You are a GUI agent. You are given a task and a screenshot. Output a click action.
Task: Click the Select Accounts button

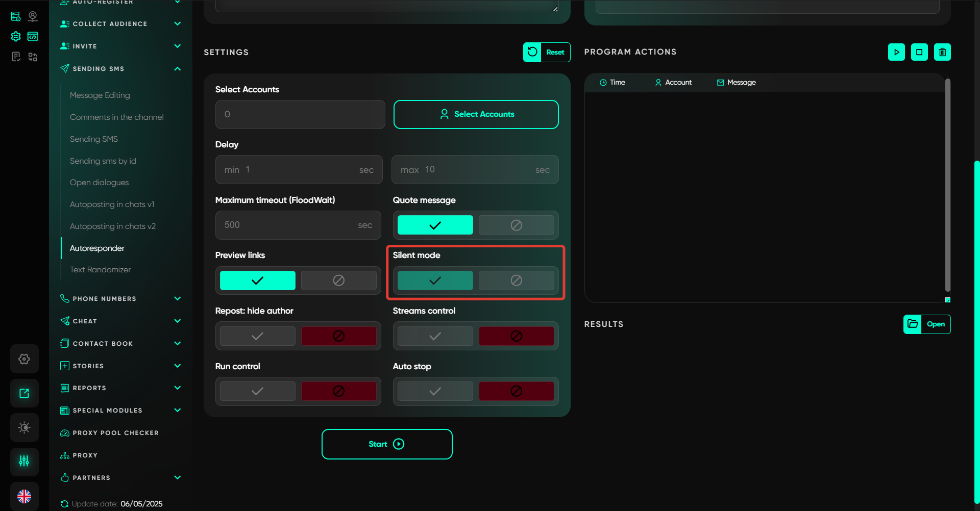(476, 114)
